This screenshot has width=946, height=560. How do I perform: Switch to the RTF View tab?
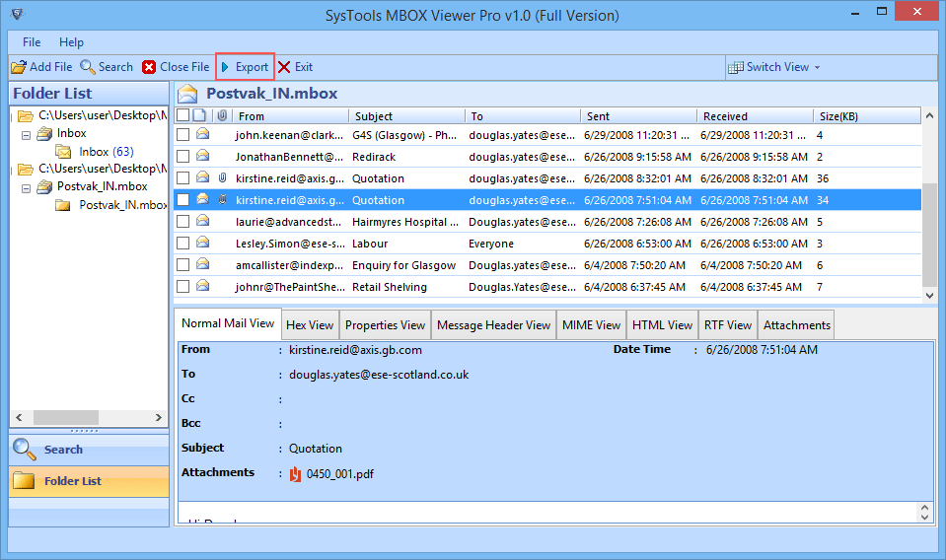click(x=728, y=325)
